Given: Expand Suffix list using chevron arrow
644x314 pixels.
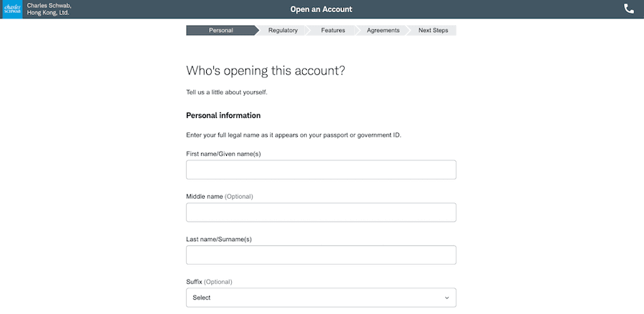Looking at the screenshot, I should [x=447, y=298].
